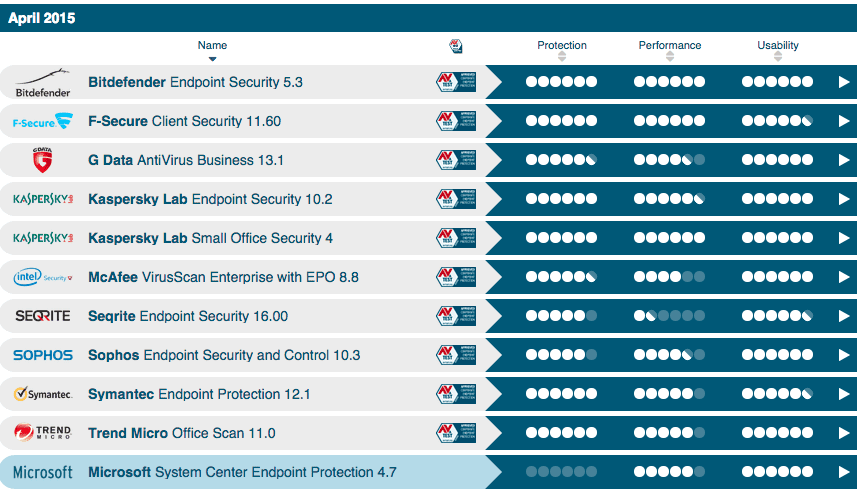Sort by Name using the arrow below it

click(x=212, y=59)
